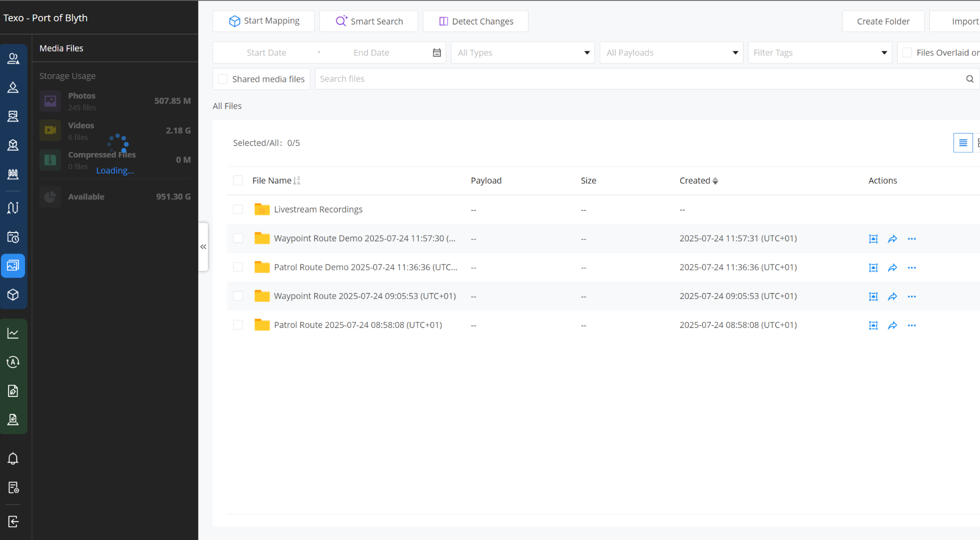Sort by File Name column header
980x540 pixels.
point(276,180)
